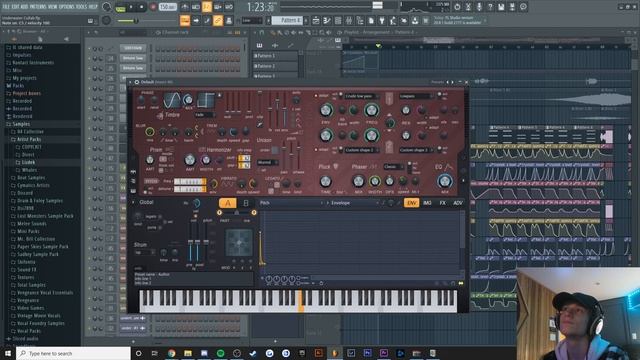Screen dimensions: 640x360
Task: Select Pattern 1 in the playlist picker
Action: tap(276, 56)
